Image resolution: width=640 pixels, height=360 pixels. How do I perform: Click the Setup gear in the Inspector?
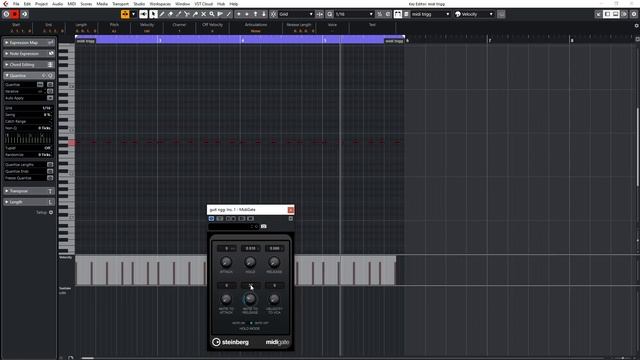[51, 212]
